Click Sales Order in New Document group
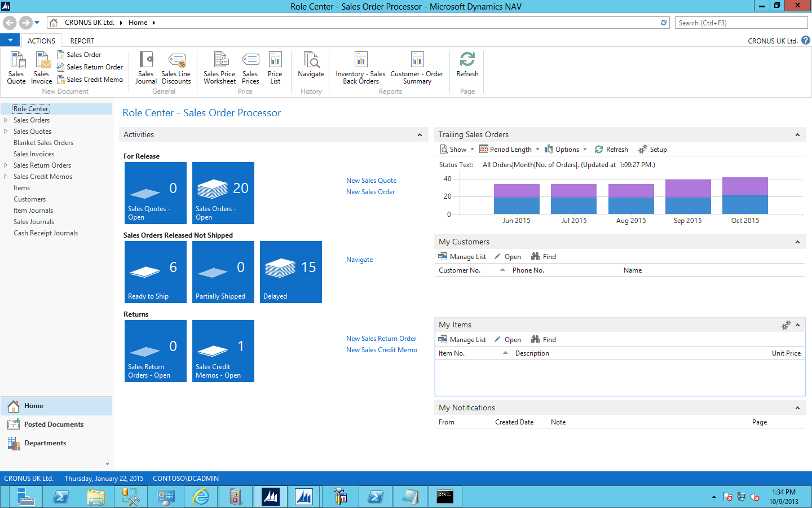The height and width of the screenshot is (508, 812). 80,55
